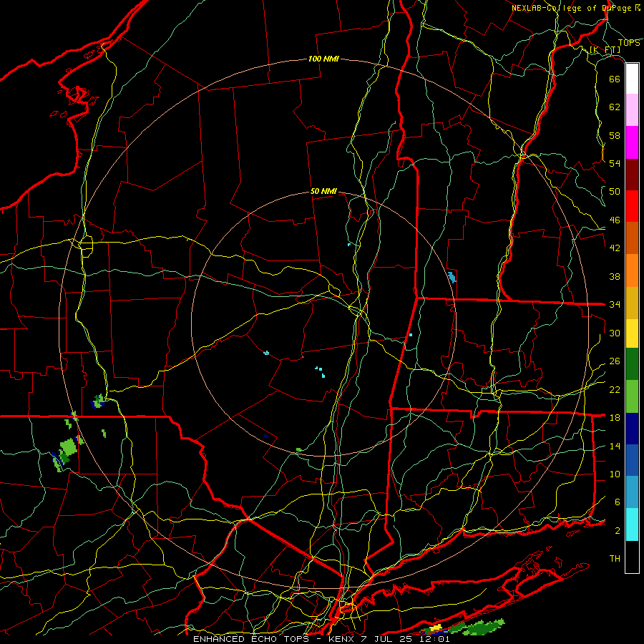Click the [K FT] units label
644x644 pixels.
pos(605,49)
